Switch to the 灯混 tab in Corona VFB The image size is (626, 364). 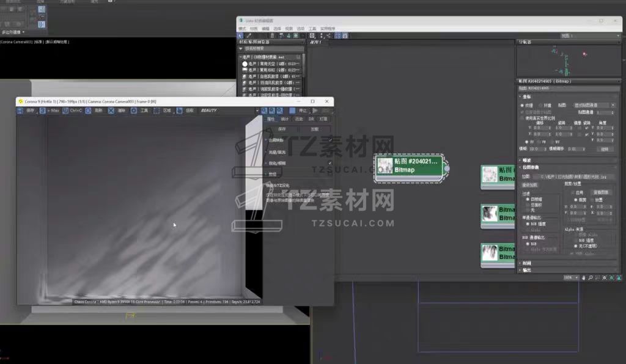pyautogui.click(x=323, y=119)
